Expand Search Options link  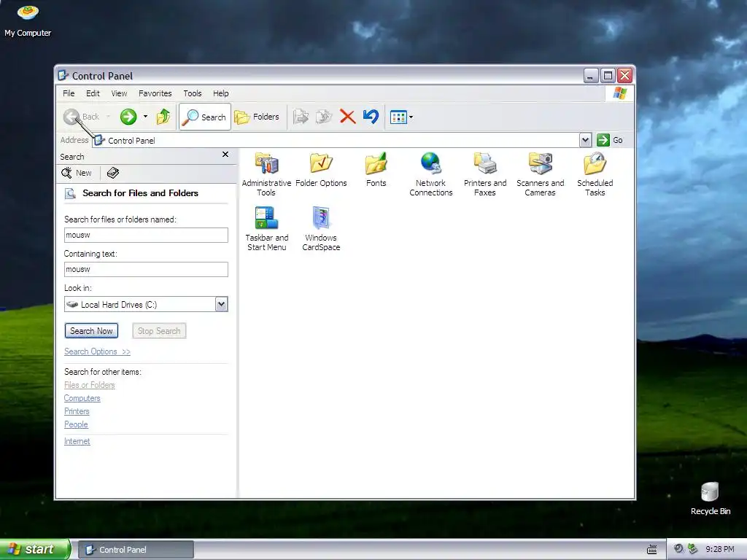(x=97, y=351)
